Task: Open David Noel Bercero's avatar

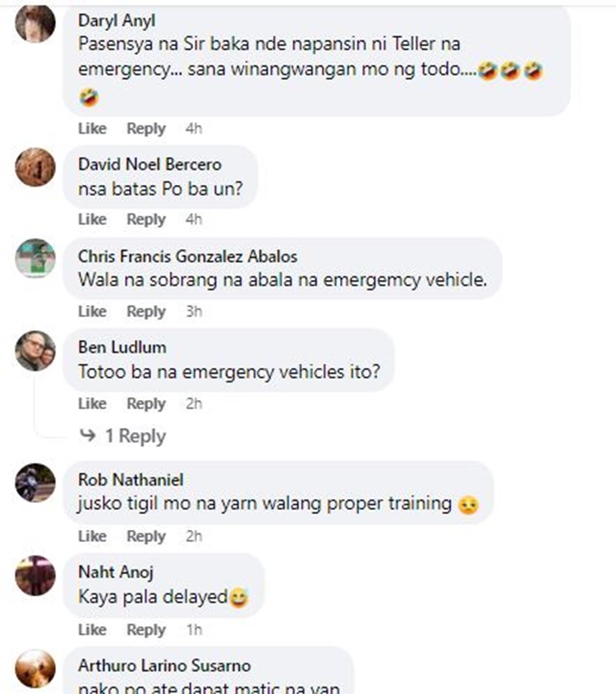Action: 35,168
